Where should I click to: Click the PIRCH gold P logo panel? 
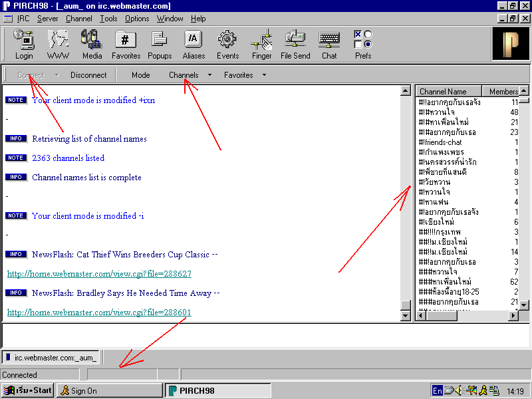[x=510, y=44]
